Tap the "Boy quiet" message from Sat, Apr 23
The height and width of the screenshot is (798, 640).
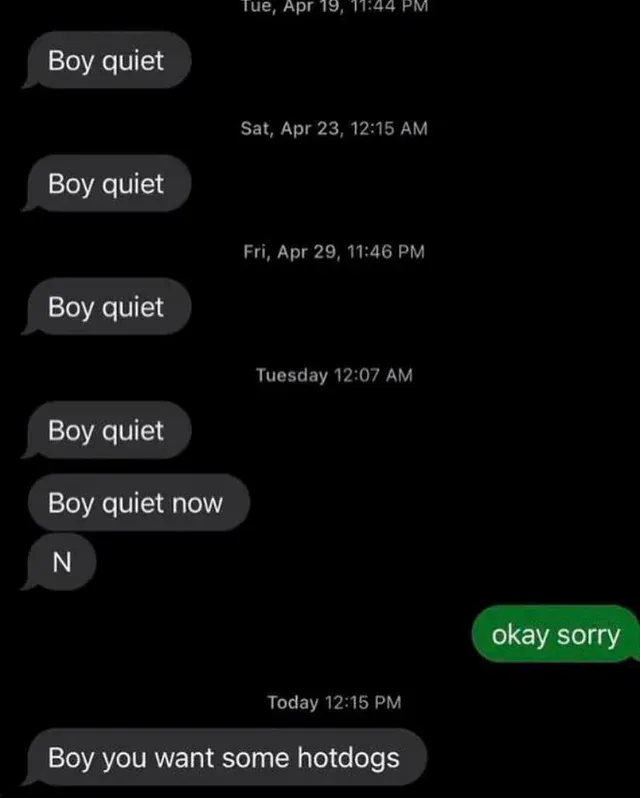click(109, 183)
